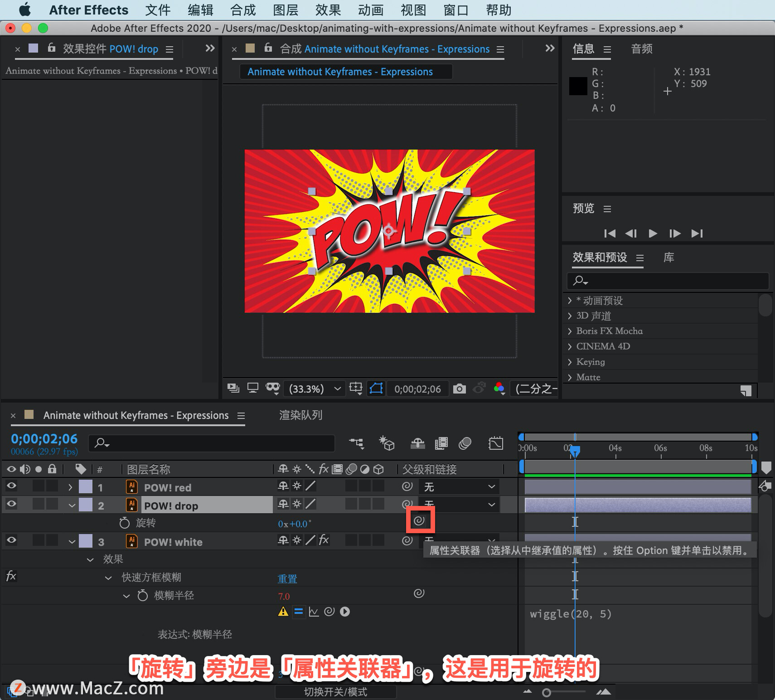
Task: Click the 切换开关/模式 button
Action: [336, 692]
